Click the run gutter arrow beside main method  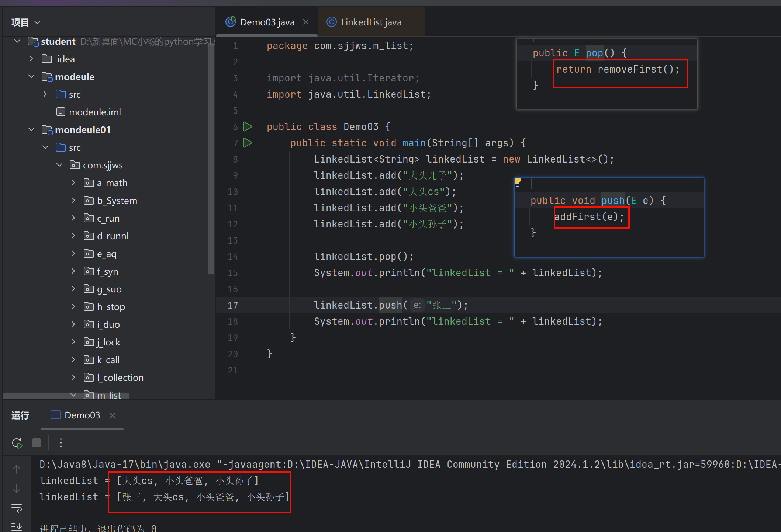pos(248,143)
